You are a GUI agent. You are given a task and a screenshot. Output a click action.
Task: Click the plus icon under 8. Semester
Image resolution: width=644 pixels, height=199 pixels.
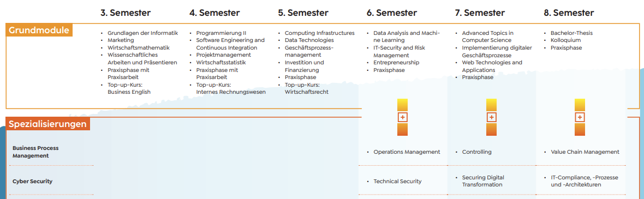pyautogui.click(x=580, y=117)
